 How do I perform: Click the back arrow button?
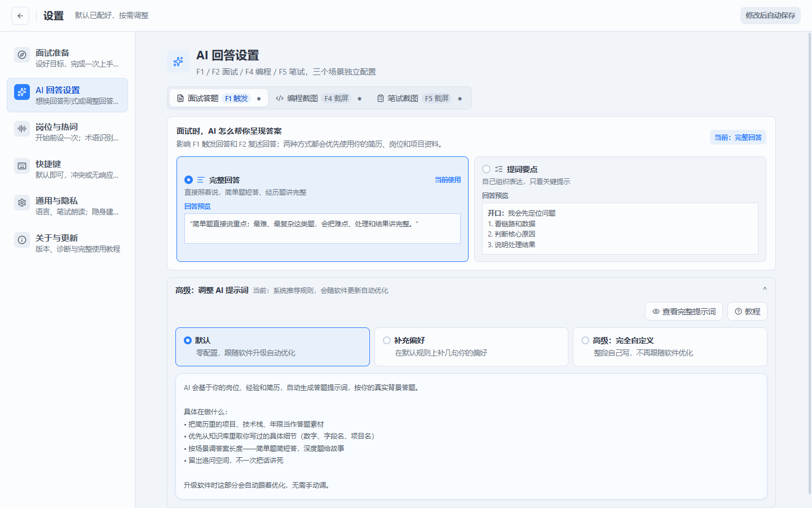[20, 16]
